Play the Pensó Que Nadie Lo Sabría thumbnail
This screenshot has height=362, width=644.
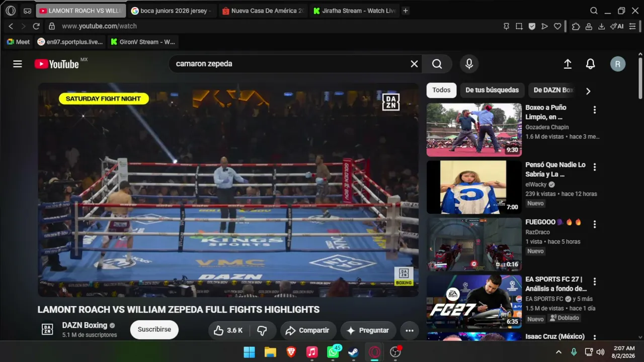coord(474,187)
